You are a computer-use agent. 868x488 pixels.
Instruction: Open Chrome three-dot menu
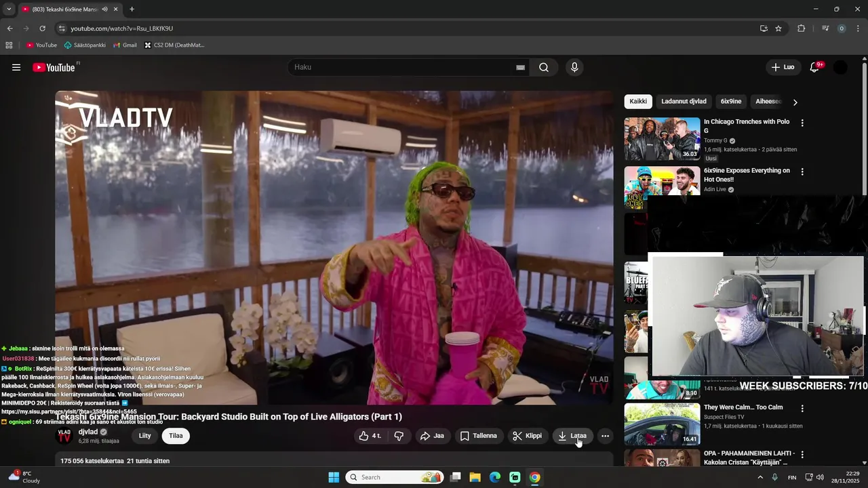(859, 28)
